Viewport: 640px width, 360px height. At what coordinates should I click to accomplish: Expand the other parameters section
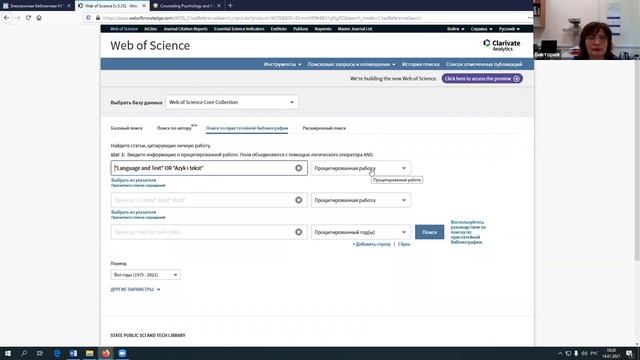pyautogui.click(x=135, y=289)
